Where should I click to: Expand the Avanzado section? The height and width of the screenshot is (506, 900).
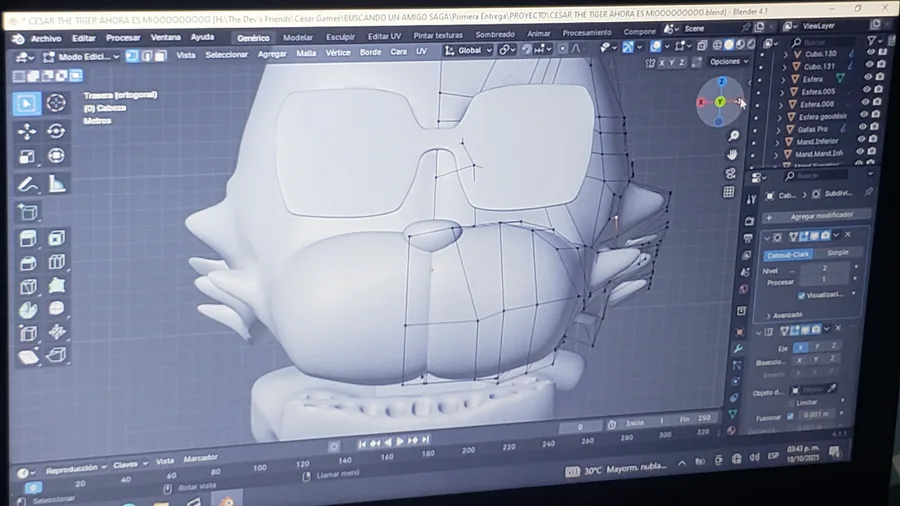tap(783, 315)
